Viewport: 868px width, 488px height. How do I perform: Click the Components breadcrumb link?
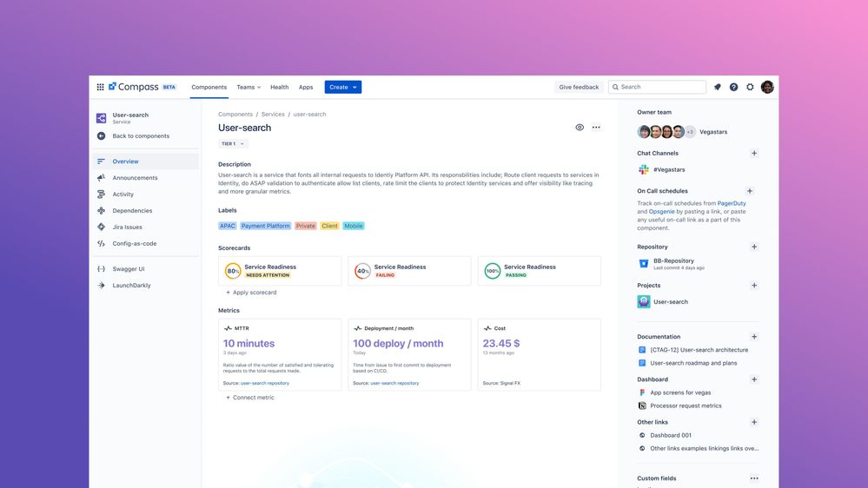point(235,114)
